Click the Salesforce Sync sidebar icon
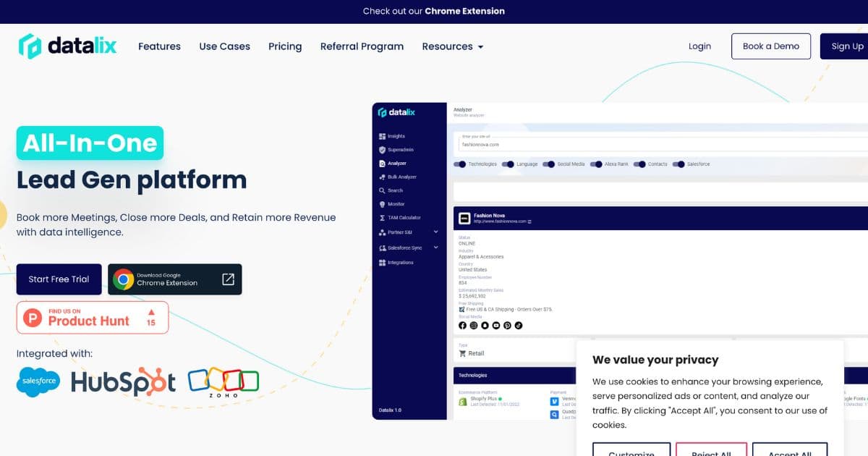The image size is (868, 456). point(383,248)
